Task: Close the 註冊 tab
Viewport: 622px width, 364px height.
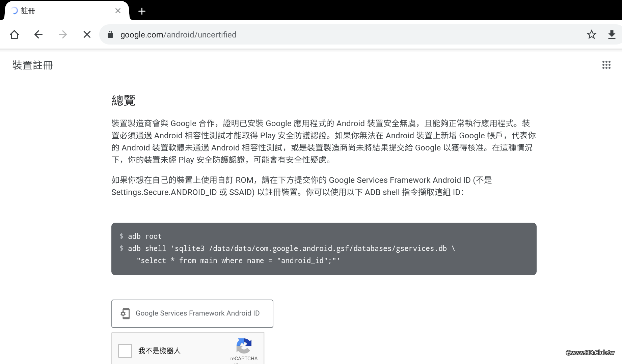Action: click(118, 11)
